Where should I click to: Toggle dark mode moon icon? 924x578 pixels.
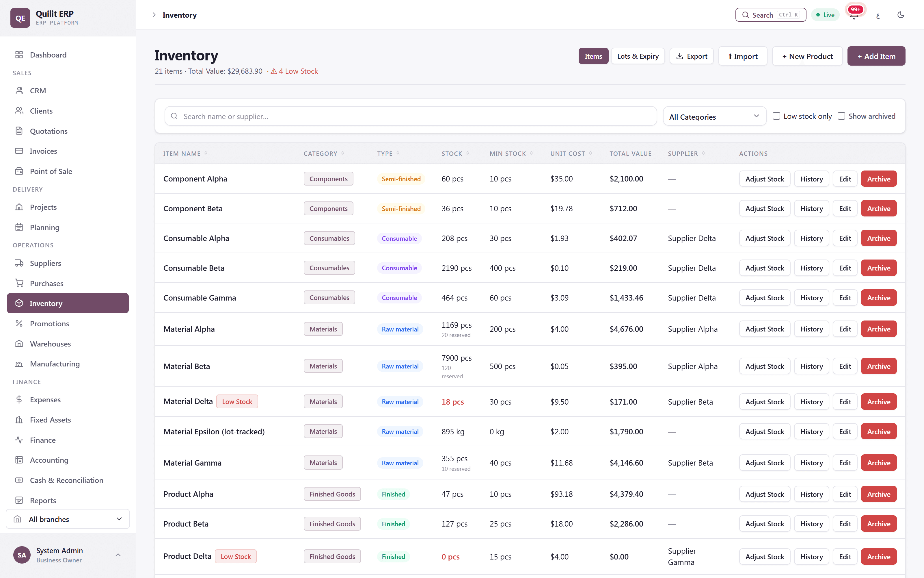pyautogui.click(x=901, y=15)
